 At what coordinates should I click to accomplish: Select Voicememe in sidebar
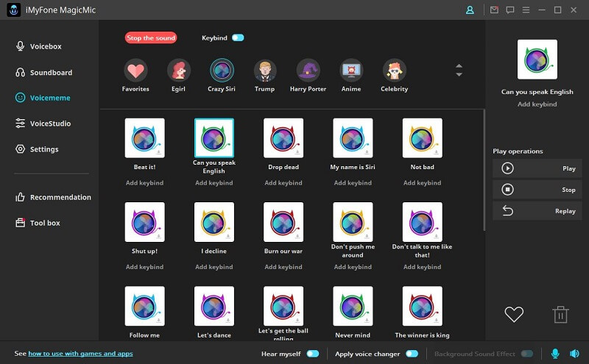coord(43,98)
